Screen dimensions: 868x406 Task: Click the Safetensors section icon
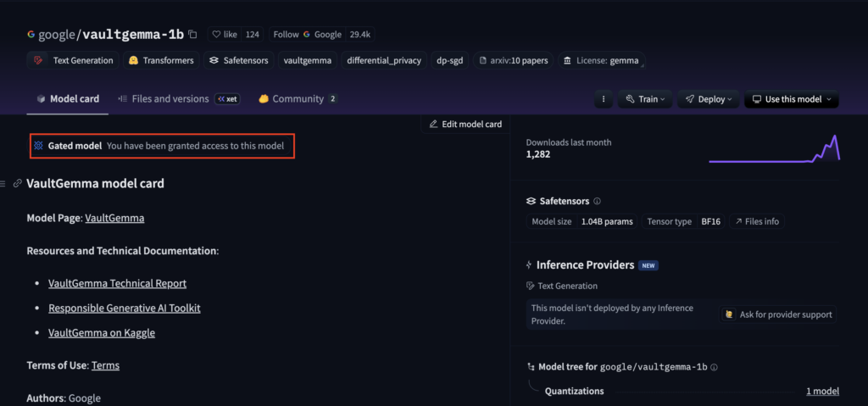[531, 201]
